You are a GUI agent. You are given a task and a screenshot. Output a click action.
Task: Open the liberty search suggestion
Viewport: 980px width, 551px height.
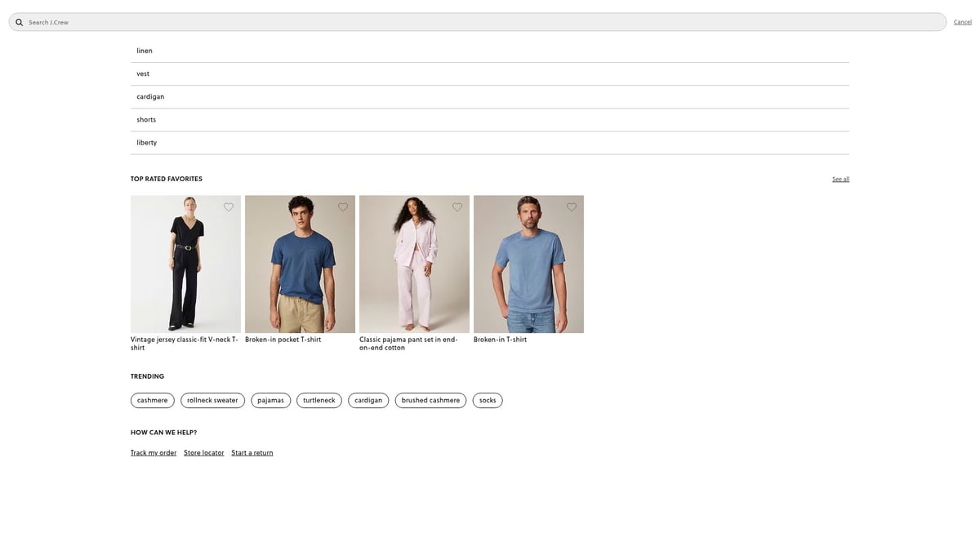(x=147, y=142)
